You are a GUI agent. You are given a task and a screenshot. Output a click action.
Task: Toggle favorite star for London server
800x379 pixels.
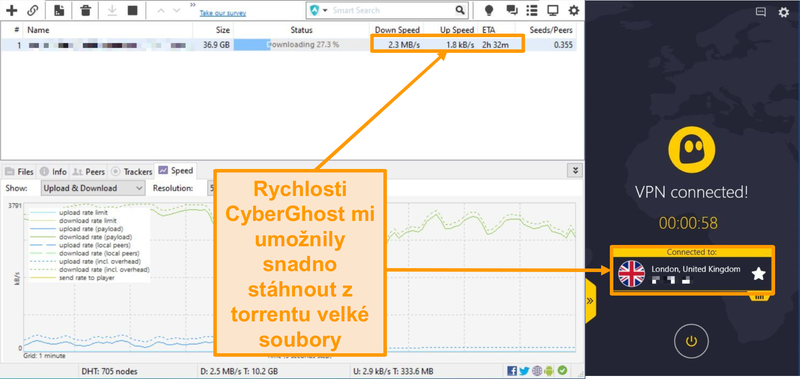point(759,274)
